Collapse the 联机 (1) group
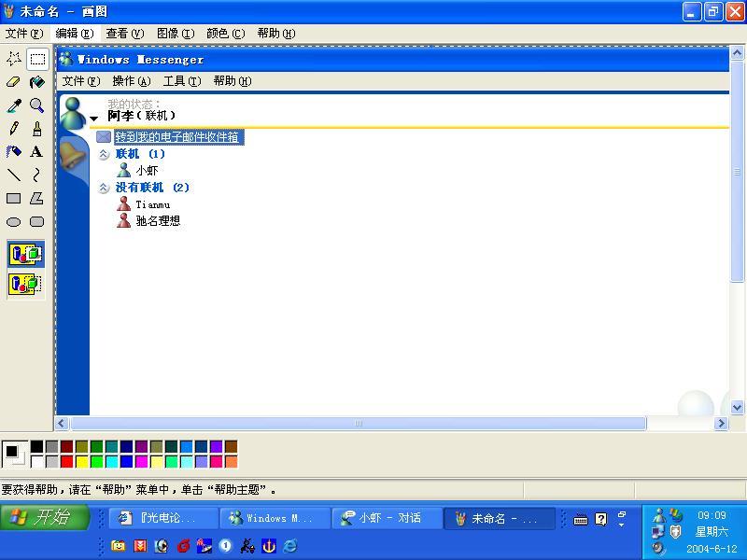 (x=104, y=154)
